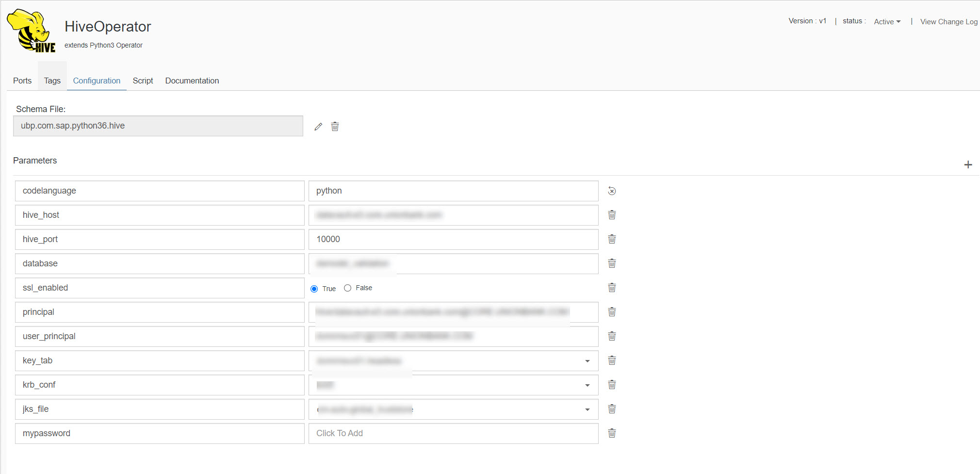
Task: Click the key_tab name field
Action: 160,360
